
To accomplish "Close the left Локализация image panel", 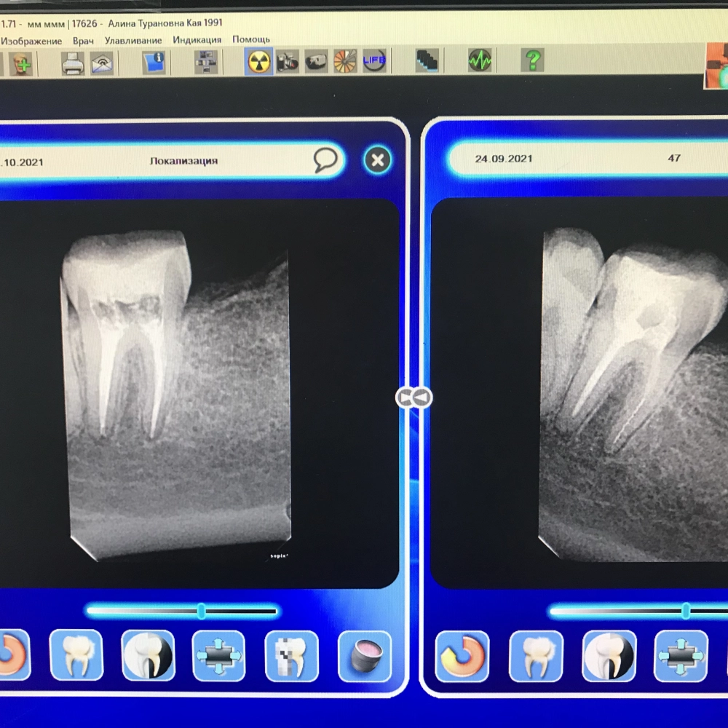I will pos(377,160).
